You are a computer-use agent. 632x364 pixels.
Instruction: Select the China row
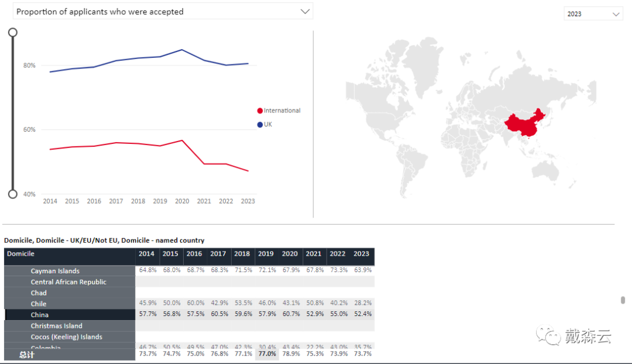click(x=70, y=314)
